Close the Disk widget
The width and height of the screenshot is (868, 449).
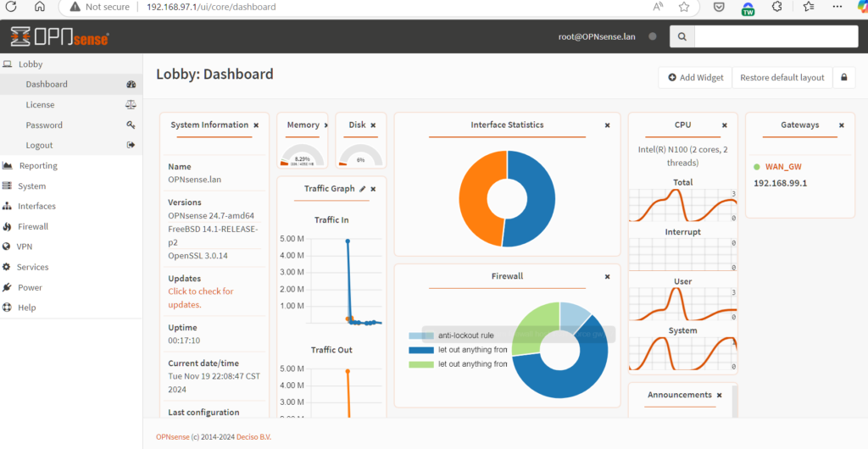click(x=373, y=125)
